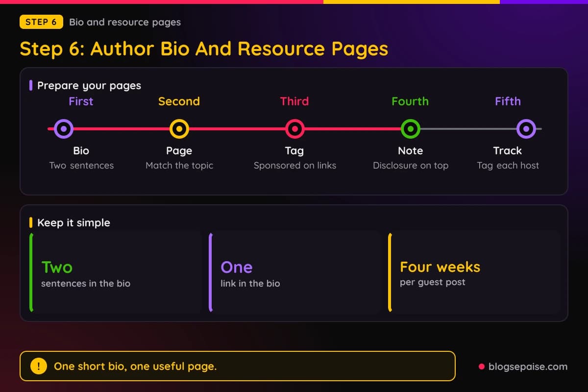Click the Second step timeline marker

click(179, 129)
